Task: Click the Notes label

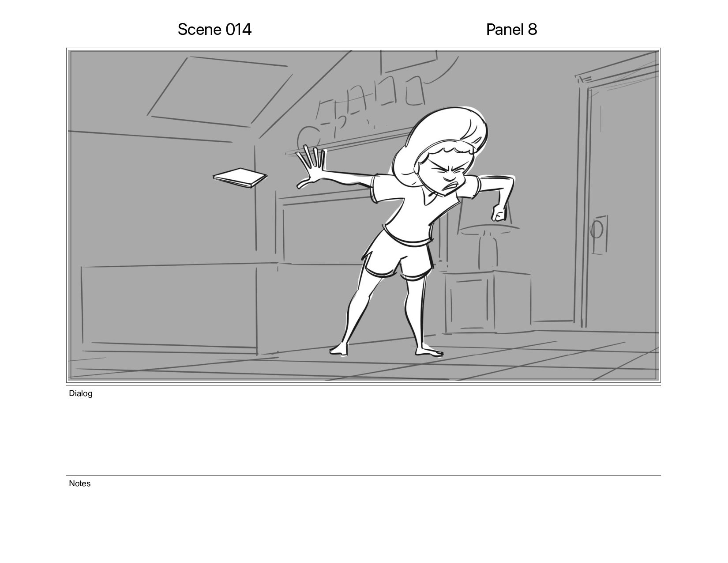Action: pyautogui.click(x=79, y=484)
